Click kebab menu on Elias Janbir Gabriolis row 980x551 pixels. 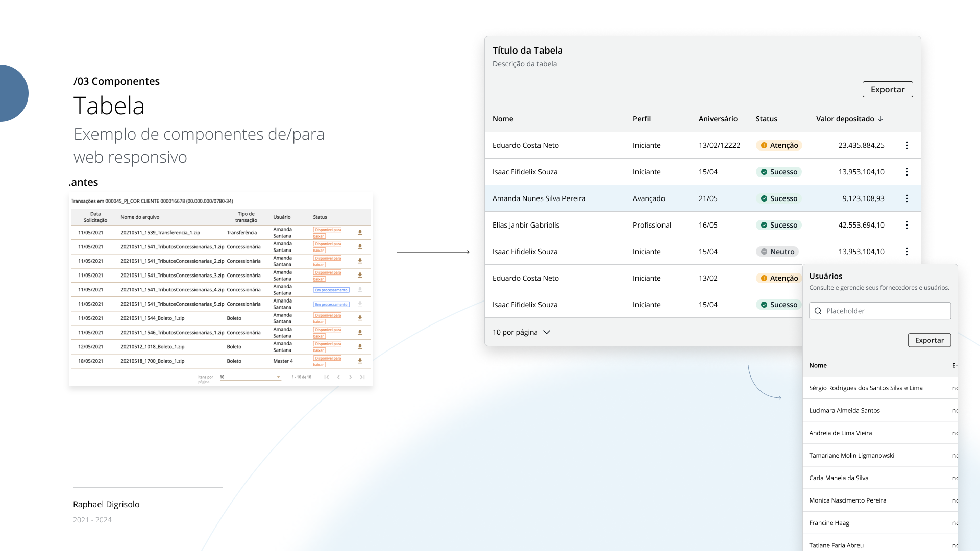point(906,225)
